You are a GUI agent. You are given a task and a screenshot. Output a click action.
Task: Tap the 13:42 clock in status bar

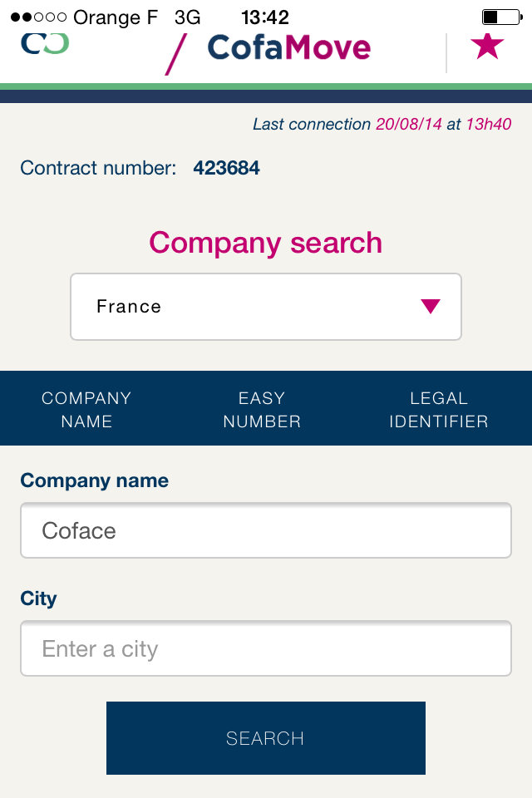[x=264, y=17]
